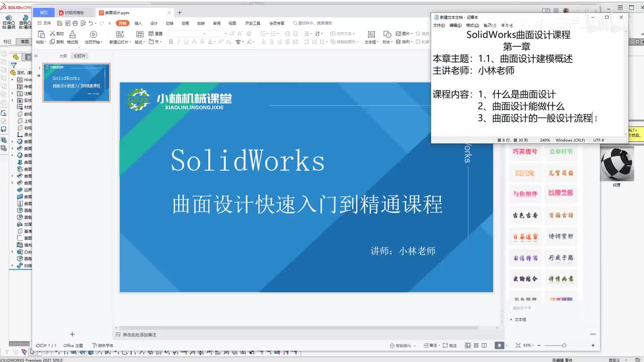Click the Print icon in quick access bar
644x362 pixels.
click(x=75, y=23)
